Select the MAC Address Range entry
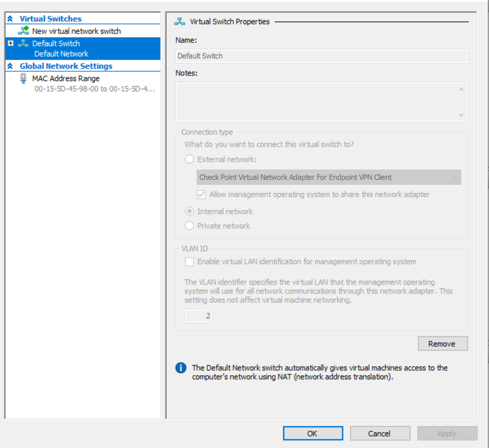 click(x=66, y=78)
